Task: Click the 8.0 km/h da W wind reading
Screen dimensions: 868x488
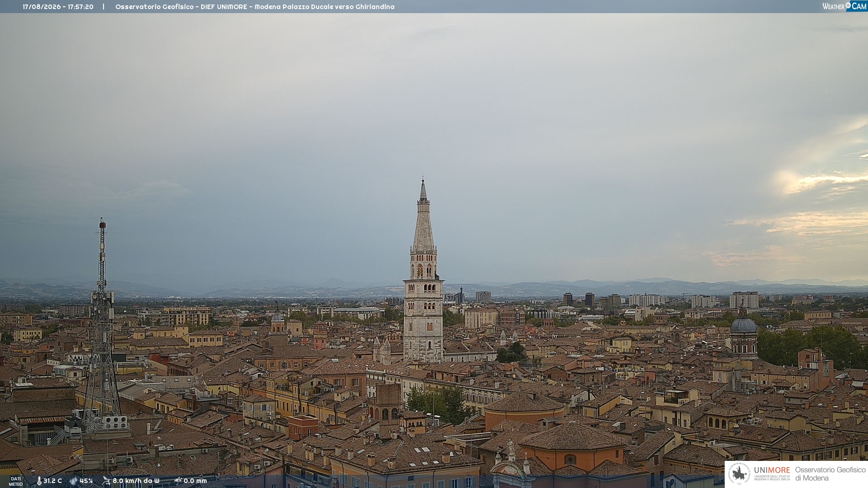Action: 136,481
